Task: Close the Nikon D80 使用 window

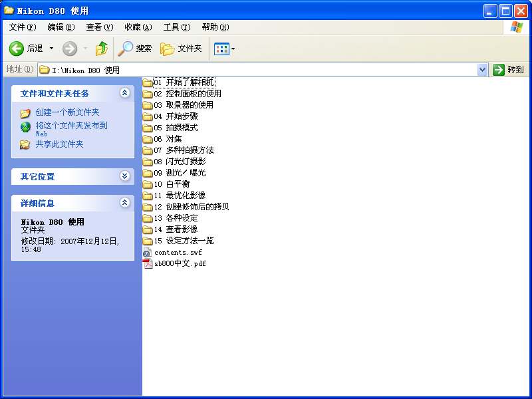Action: 521,11
